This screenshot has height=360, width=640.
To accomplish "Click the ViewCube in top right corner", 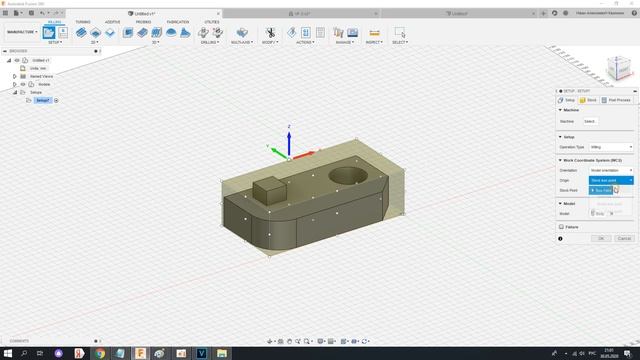I will [619, 68].
